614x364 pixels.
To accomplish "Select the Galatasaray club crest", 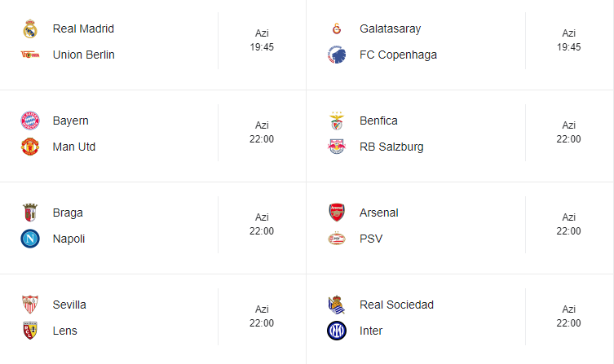I will tap(337, 29).
